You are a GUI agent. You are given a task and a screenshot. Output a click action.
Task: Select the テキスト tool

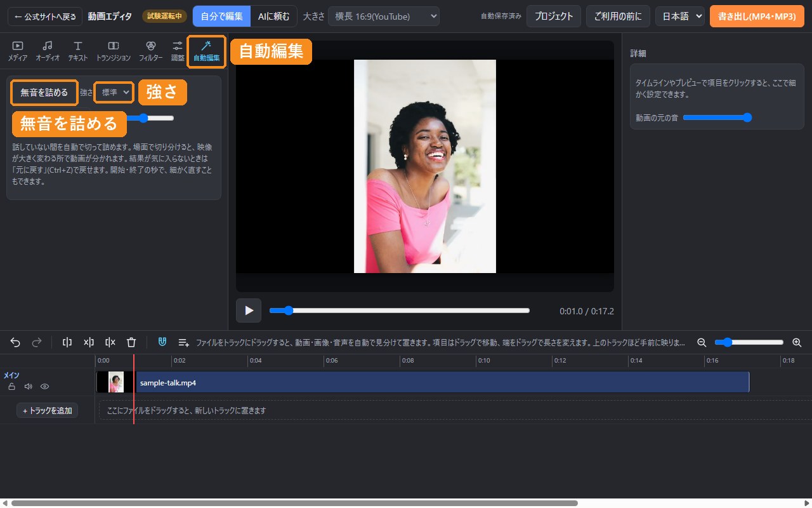click(78, 51)
